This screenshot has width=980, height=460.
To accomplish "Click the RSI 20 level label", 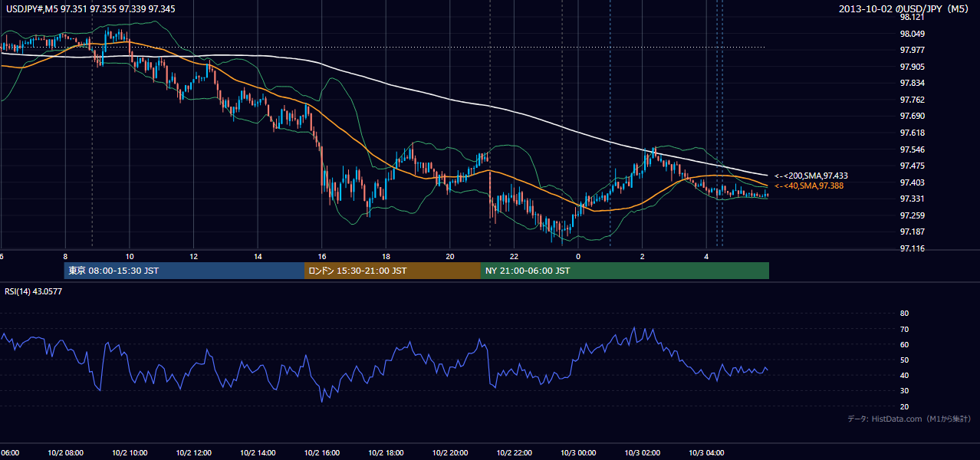I will (904, 406).
